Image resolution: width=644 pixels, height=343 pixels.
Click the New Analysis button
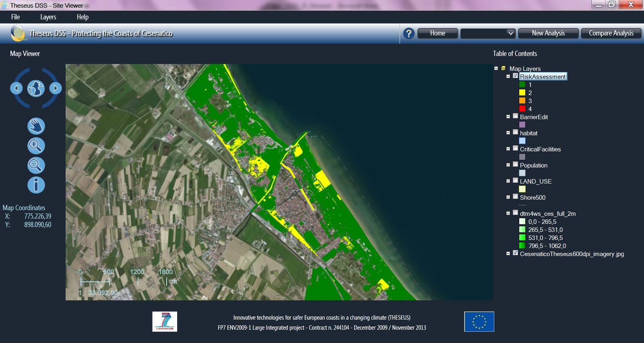point(548,33)
